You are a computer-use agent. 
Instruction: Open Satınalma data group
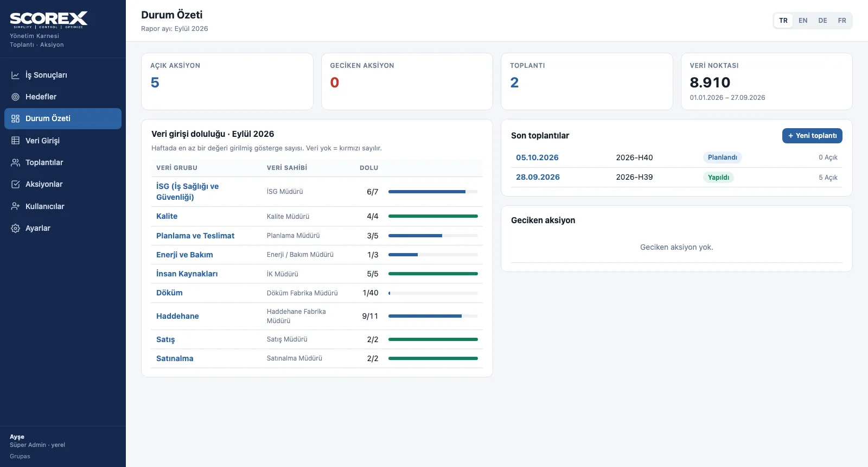(x=175, y=358)
